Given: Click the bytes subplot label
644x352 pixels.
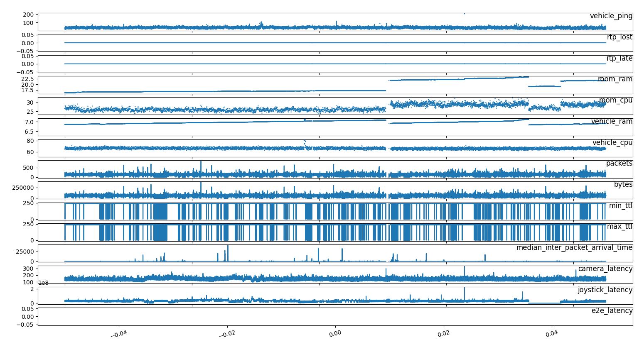Looking at the screenshot, I should tap(623, 185).
